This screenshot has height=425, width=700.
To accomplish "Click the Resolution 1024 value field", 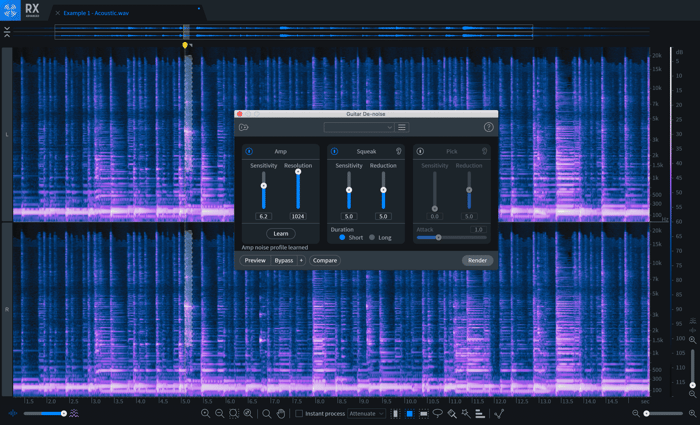I will (x=298, y=217).
